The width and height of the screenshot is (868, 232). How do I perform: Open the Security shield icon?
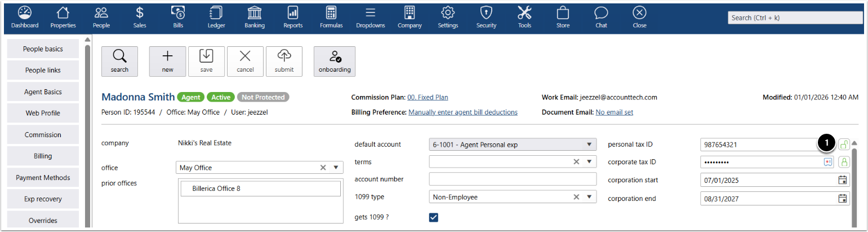pos(486,17)
